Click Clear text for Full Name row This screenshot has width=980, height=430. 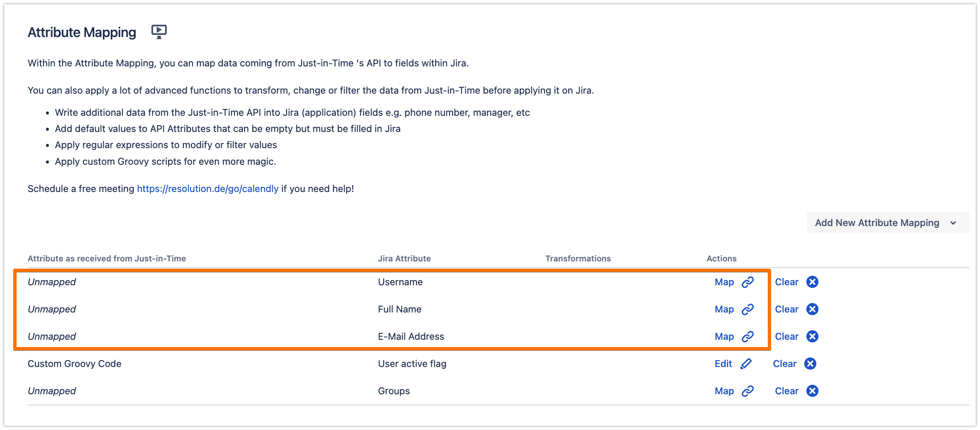coord(786,310)
